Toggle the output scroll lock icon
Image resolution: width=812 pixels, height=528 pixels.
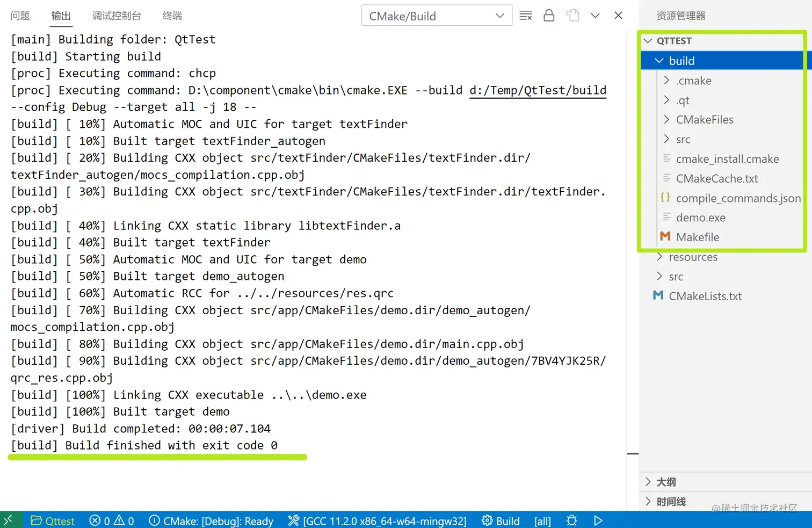[549, 16]
